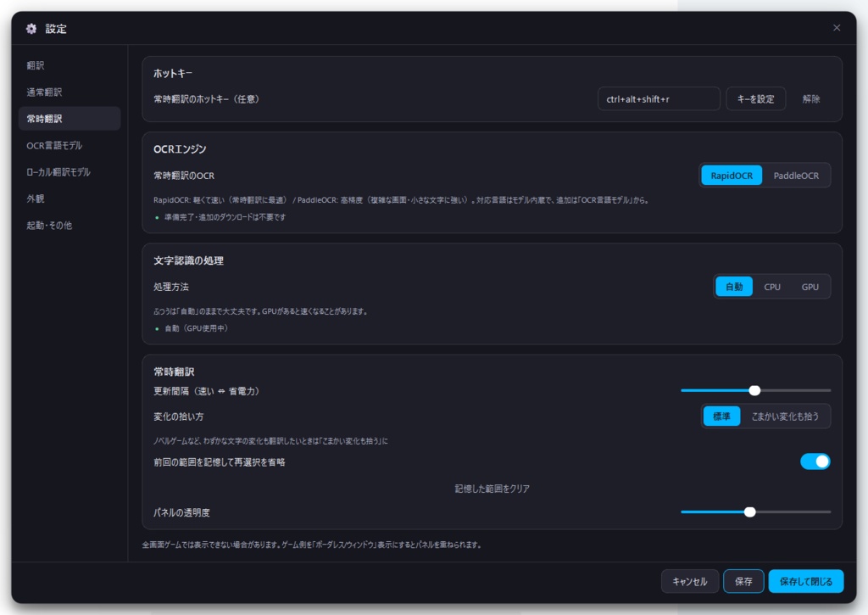Set processing method to CPU
The image size is (868, 615).
pos(772,287)
